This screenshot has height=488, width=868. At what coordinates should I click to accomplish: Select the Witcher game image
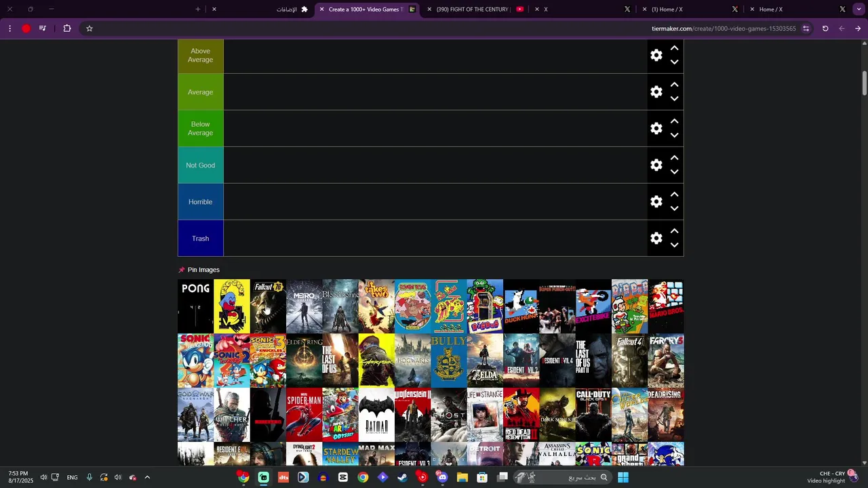pyautogui.click(x=231, y=415)
